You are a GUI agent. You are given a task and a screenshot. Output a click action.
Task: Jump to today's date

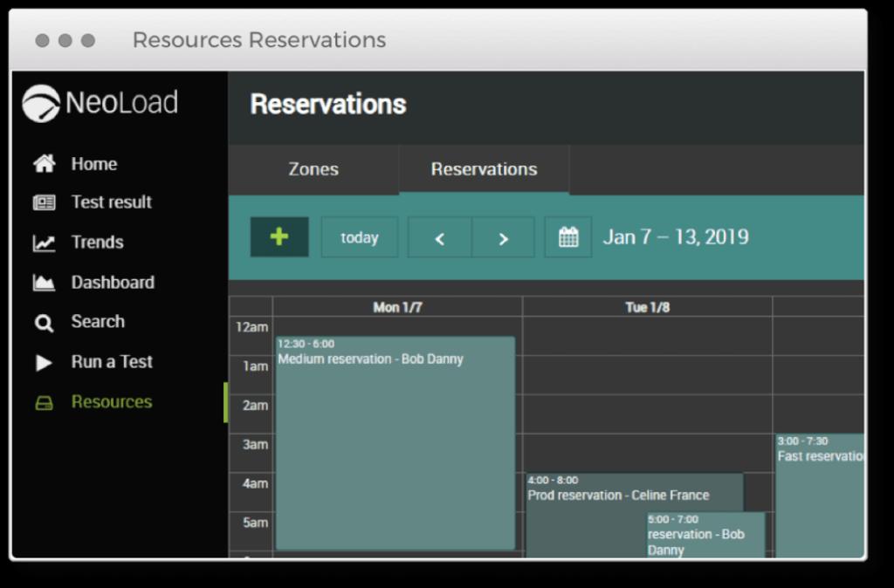359,237
